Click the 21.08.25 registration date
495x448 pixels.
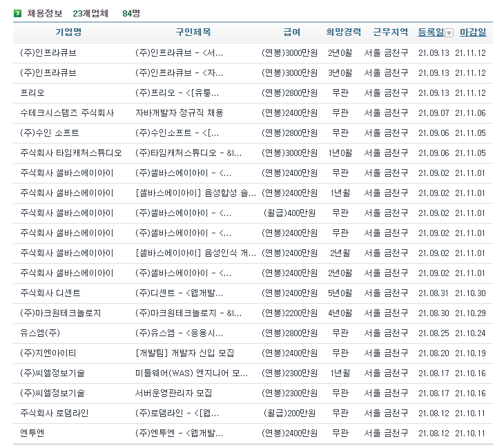[434, 333]
